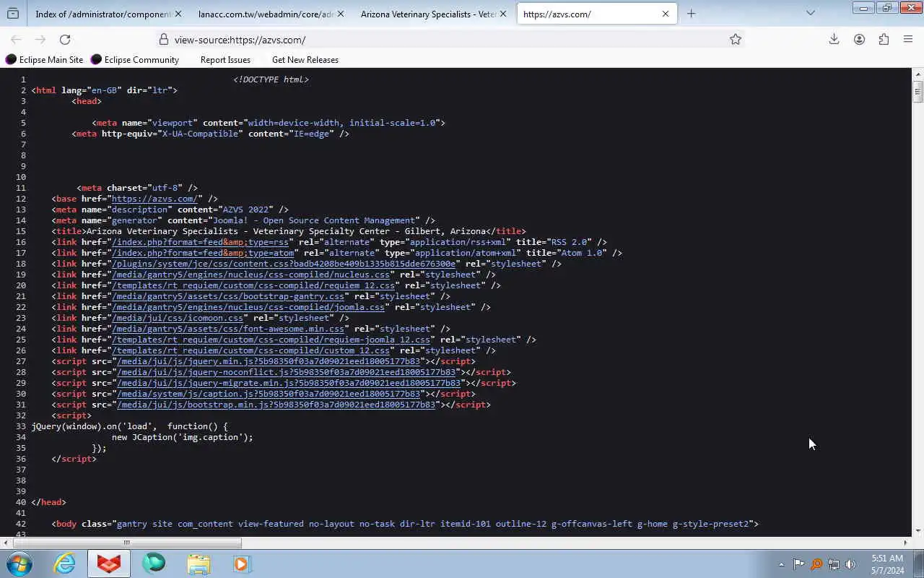
Task: Open the font-awesome.min.css link
Action: [x=228, y=329]
